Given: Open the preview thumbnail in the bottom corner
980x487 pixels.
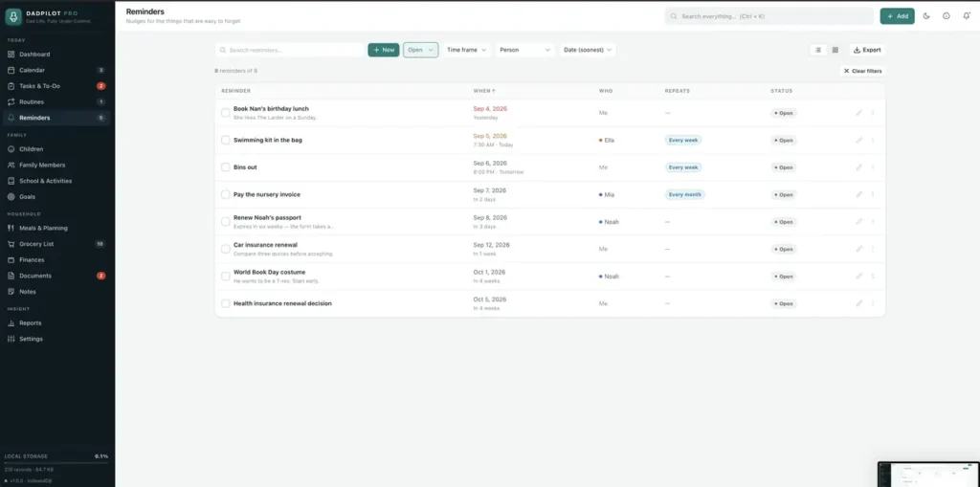Looking at the screenshot, I should pos(928,475).
